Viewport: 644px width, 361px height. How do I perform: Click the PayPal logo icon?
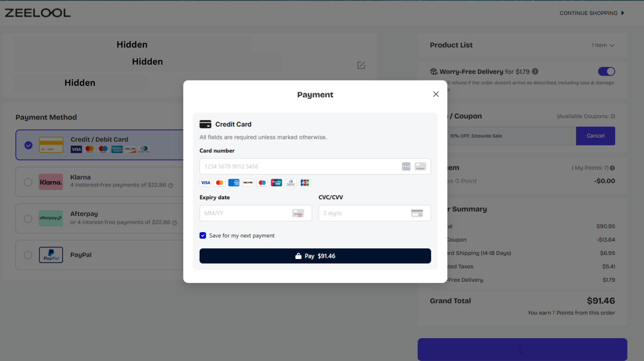tap(51, 255)
